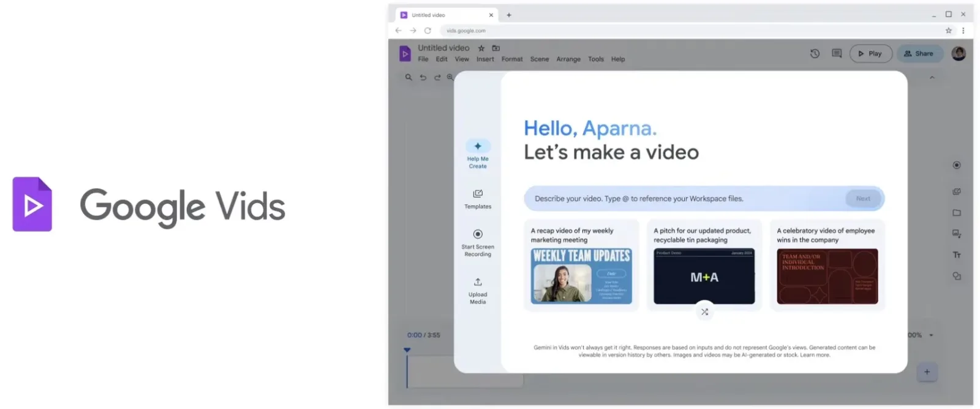Click the Untitled video title text

(443, 48)
